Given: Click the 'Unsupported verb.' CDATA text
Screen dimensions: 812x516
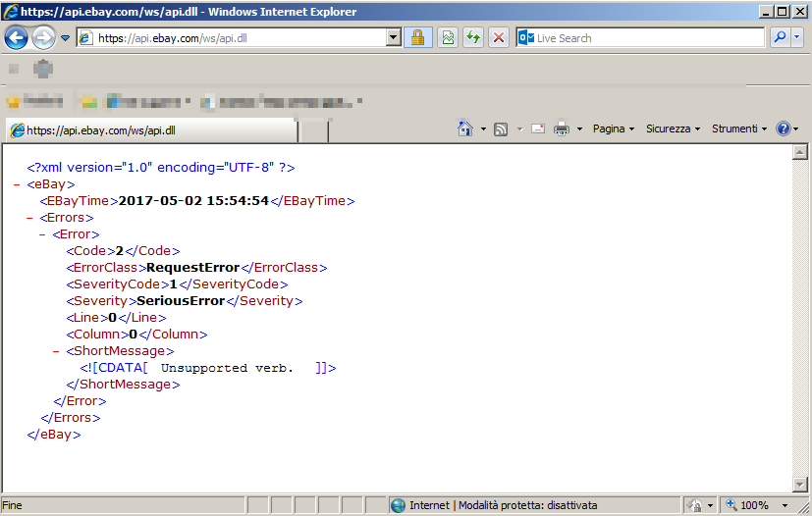Looking at the screenshot, I should [x=227, y=368].
